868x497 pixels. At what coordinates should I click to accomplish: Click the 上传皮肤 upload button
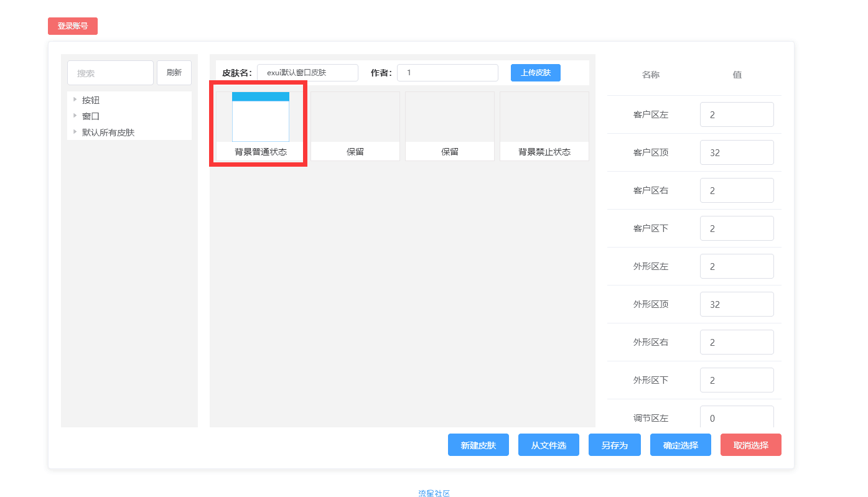(535, 73)
